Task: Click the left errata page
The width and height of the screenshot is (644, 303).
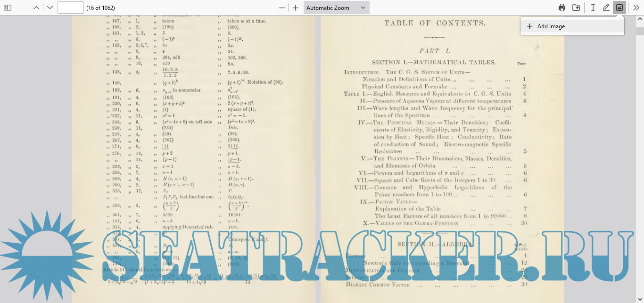Action: (x=193, y=118)
